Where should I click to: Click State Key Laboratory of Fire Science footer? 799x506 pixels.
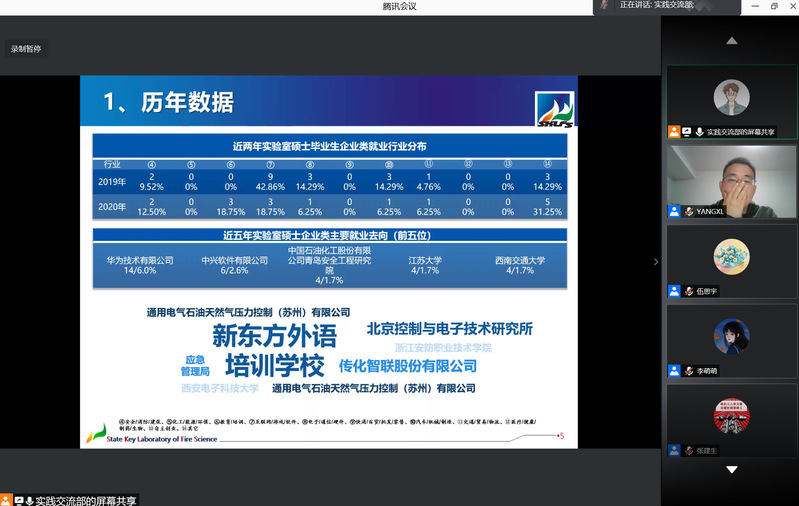(x=162, y=439)
